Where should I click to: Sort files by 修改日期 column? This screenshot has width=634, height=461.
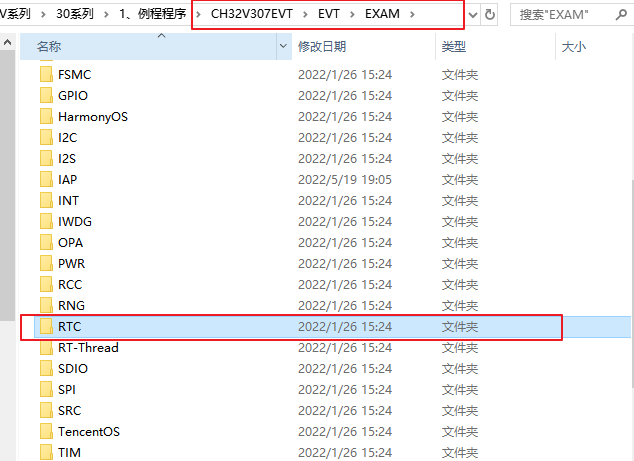[322, 47]
